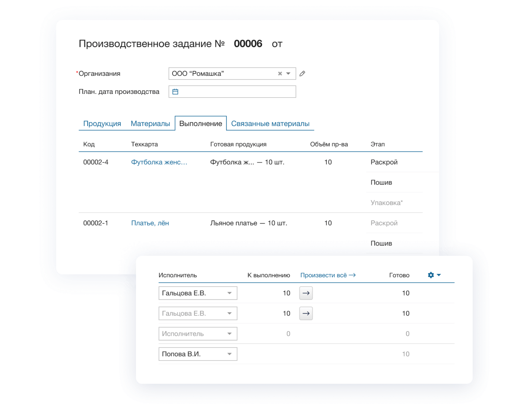This screenshot has width=510, height=420.
Task: Open the organization dropdown arrow
Action: 288,74
